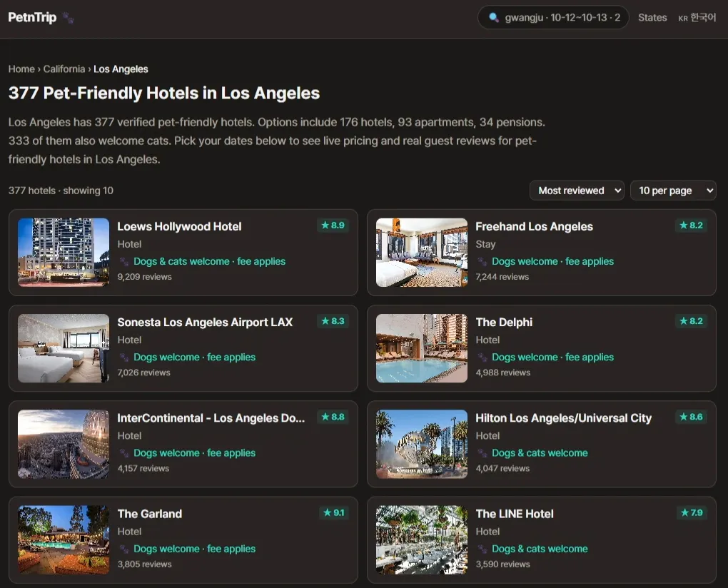
Task: Click the paw icon in Loews Hollywood card
Action: pyautogui.click(x=124, y=262)
